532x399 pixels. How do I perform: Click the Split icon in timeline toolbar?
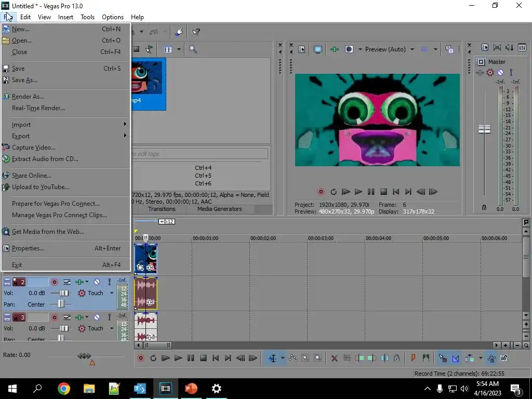[x=385, y=358]
